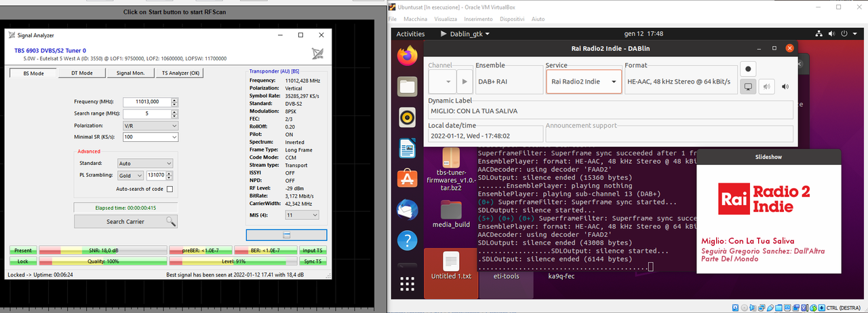
Task: Click the Frequency spinner arrows
Action: (175, 101)
